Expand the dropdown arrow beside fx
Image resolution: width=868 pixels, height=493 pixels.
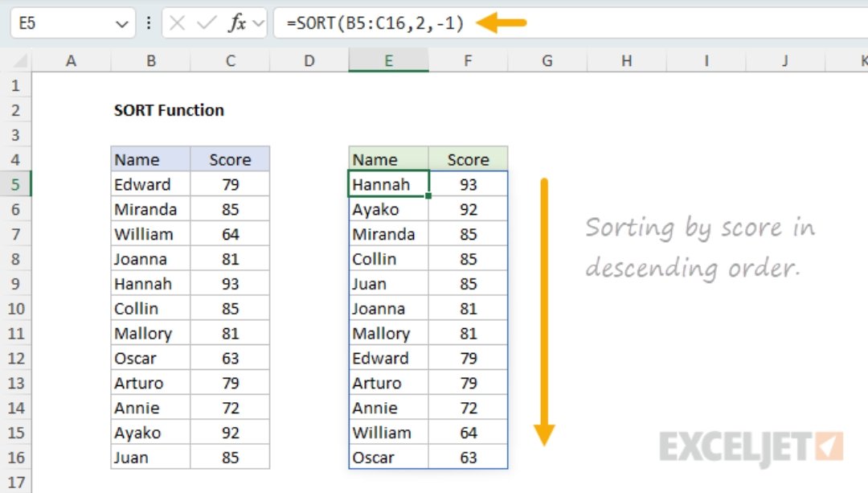[x=258, y=24]
